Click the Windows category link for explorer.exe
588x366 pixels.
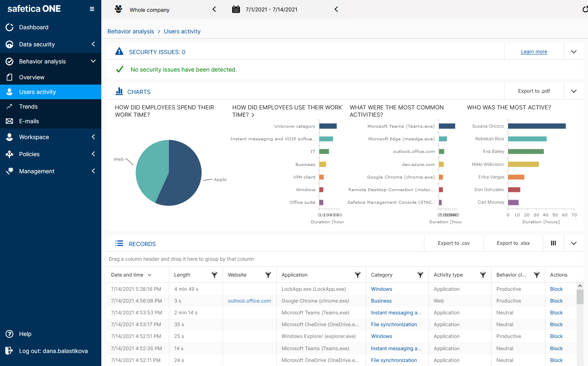click(x=381, y=336)
